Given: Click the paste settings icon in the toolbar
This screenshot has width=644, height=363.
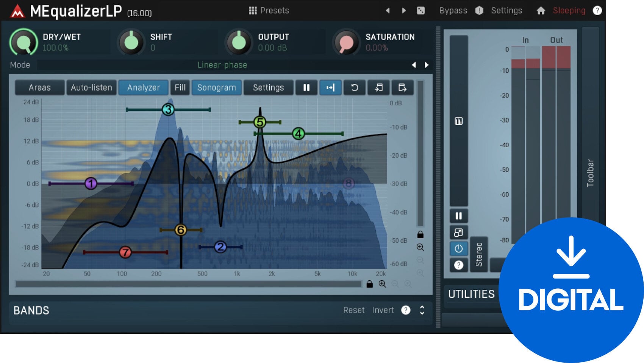Looking at the screenshot, I should (378, 88).
